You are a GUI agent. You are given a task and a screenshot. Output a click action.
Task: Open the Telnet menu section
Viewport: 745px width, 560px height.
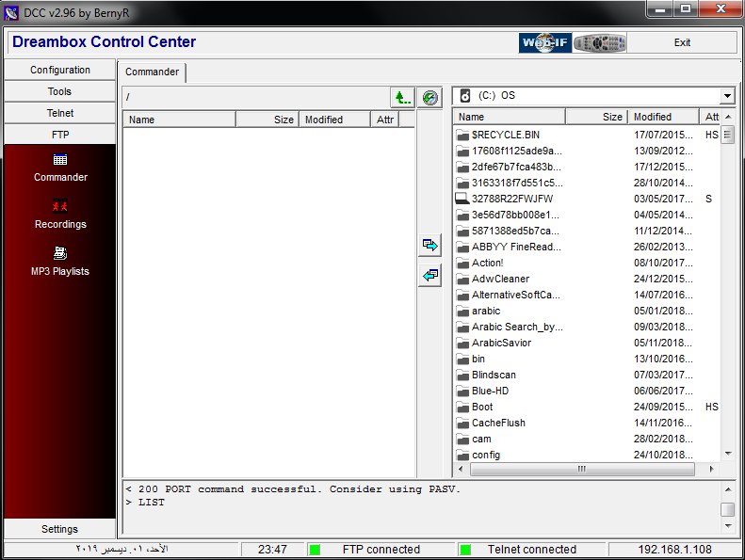(60, 113)
